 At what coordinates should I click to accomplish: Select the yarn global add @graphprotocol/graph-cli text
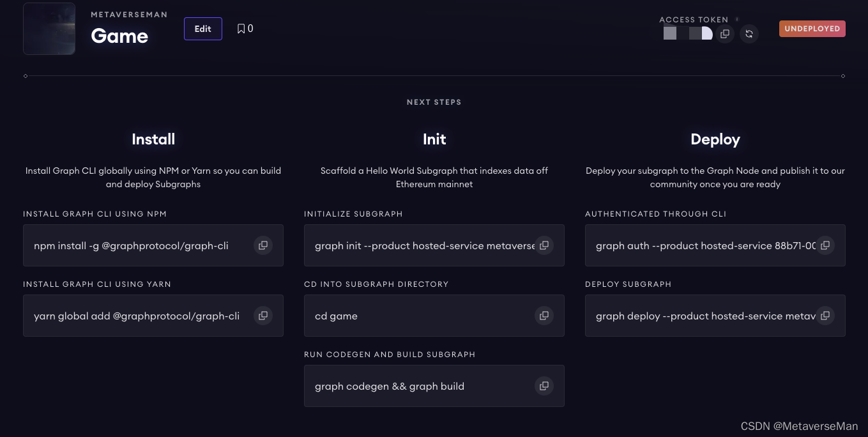pyautogui.click(x=137, y=316)
